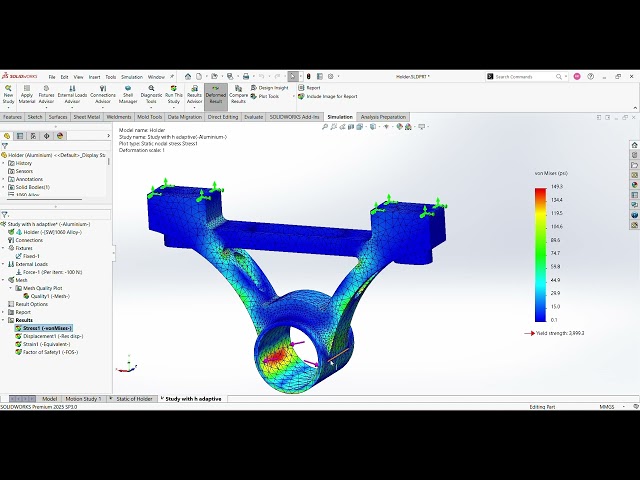
Task: Open the Options gear icon
Action: [x=331, y=76]
